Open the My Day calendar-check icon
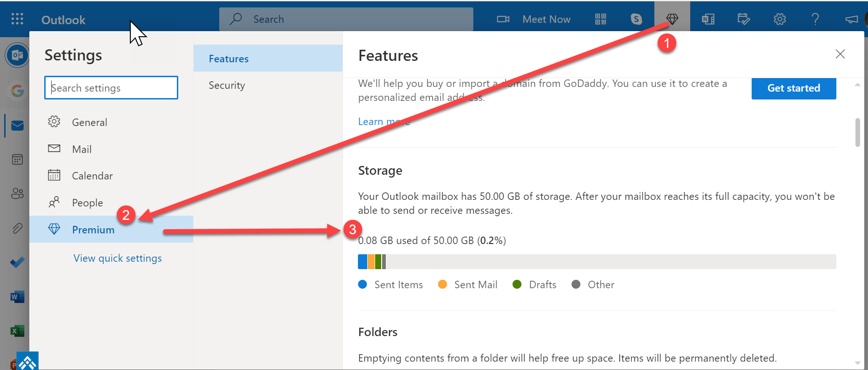The image size is (868, 370). (744, 19)
